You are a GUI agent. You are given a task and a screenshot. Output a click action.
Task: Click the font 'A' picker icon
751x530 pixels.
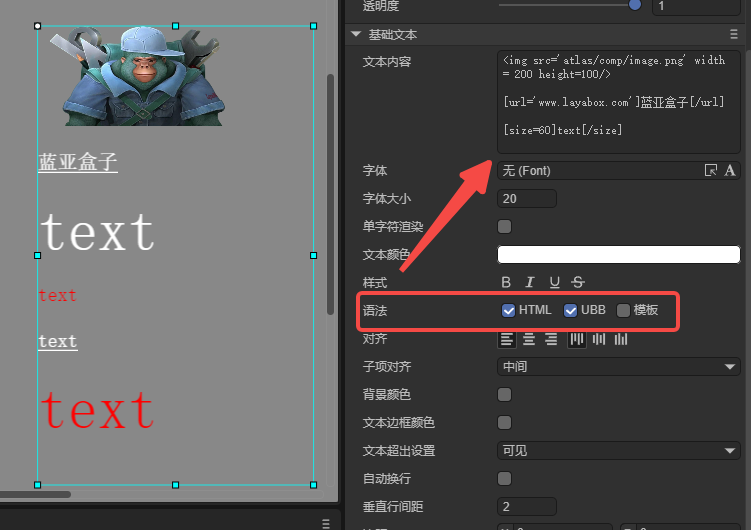(x=730, y=171)
